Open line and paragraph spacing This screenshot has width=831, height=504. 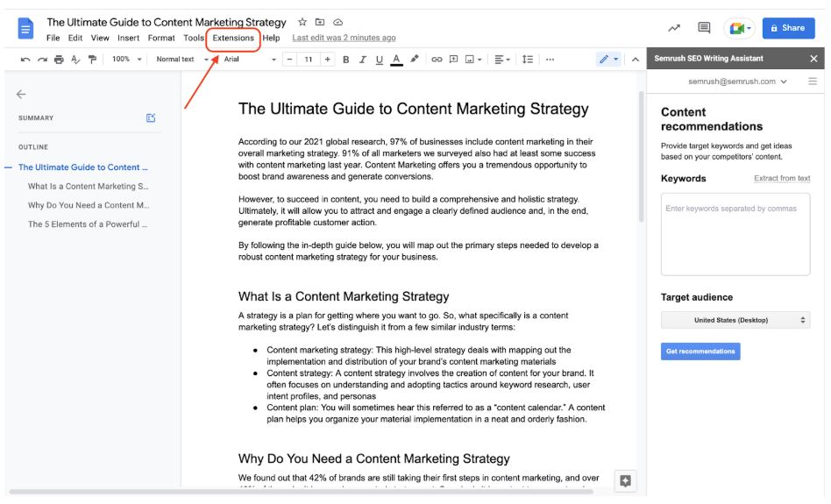click(528, 60)
